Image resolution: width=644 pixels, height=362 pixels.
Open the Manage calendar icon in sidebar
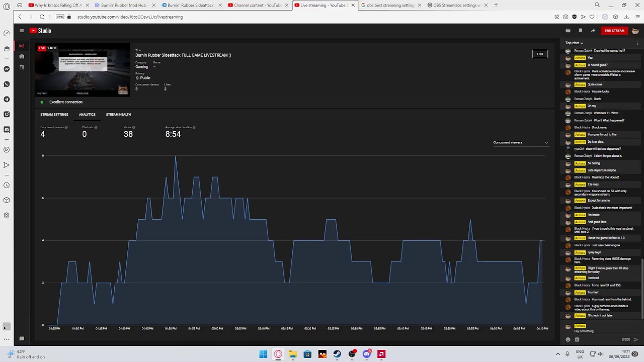(x=22, y=67)
